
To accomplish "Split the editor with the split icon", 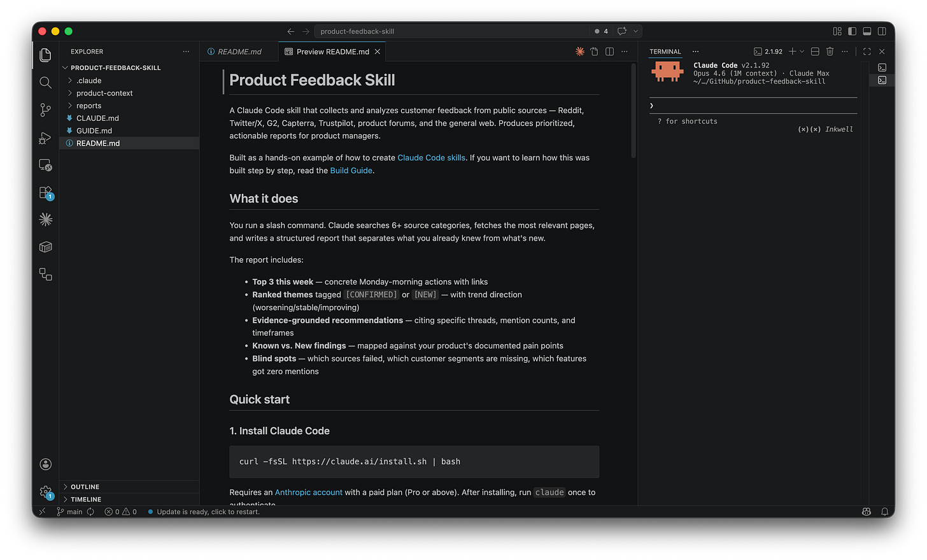I will pos(609,52).
